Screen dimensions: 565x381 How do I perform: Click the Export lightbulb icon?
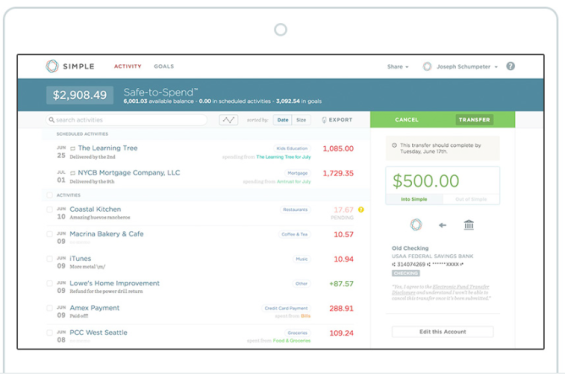(324, 120)
